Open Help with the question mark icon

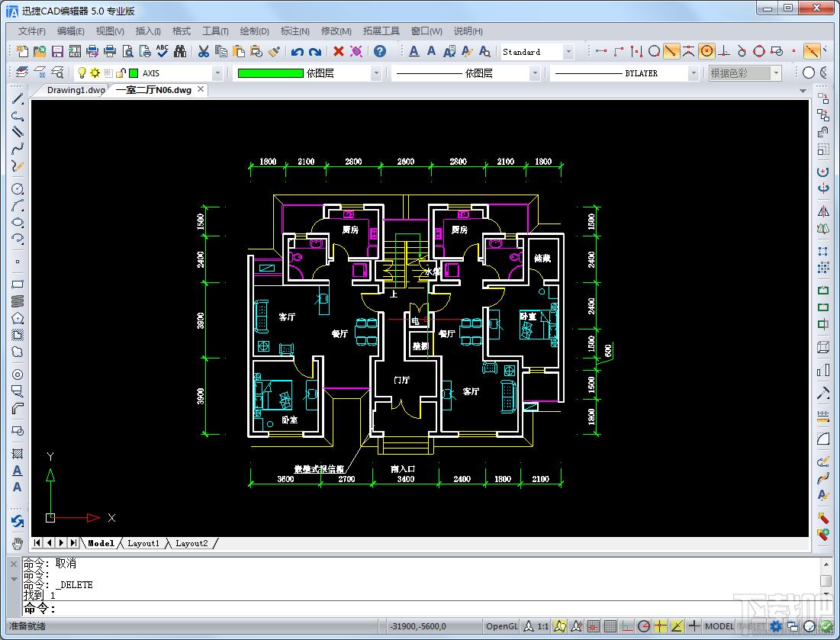click(x=379, y=51)
